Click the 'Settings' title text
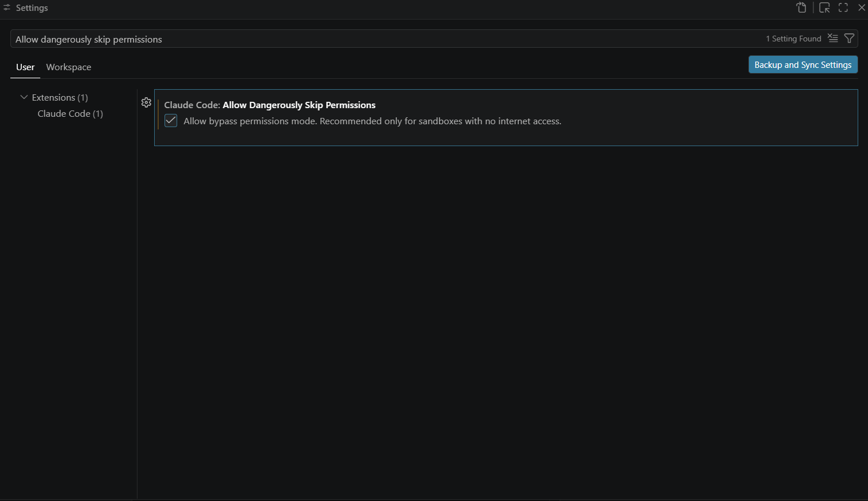This screenshot has height=501, width=868. pos(32,8)
